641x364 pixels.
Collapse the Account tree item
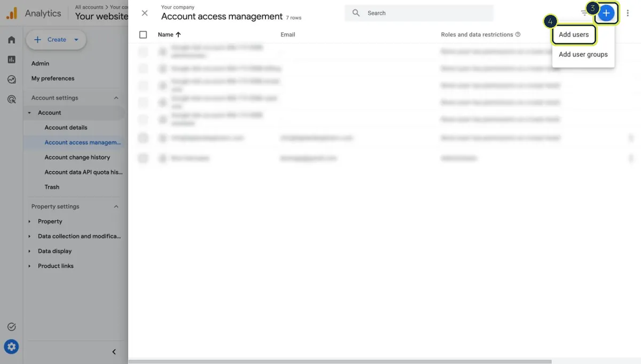click(x=29, y=113)
